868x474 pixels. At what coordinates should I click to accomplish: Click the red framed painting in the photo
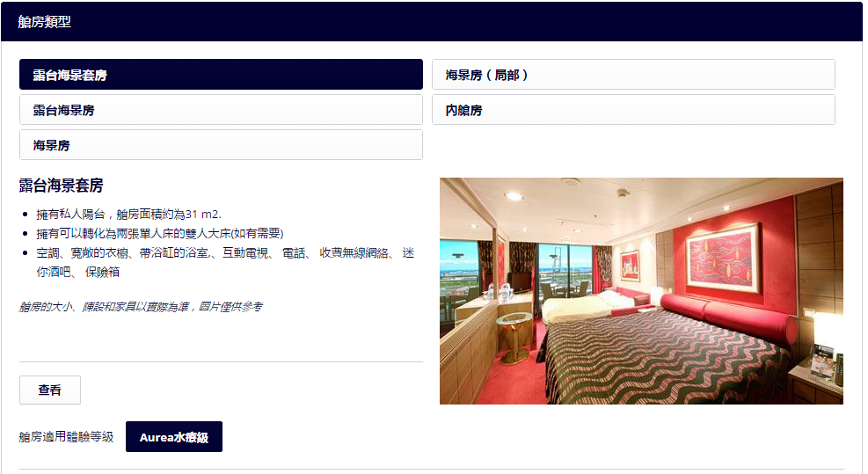(723, 257)
